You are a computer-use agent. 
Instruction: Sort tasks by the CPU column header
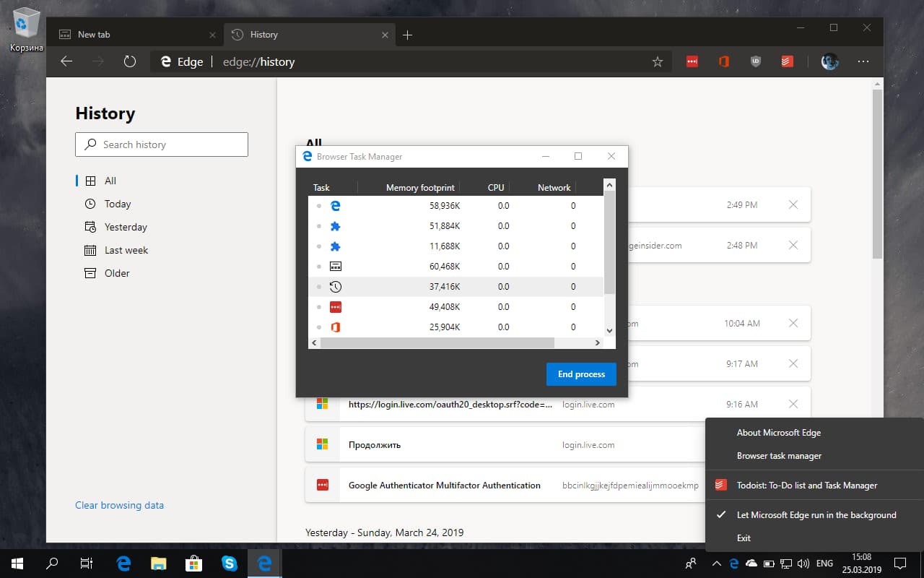click(496, 188)
